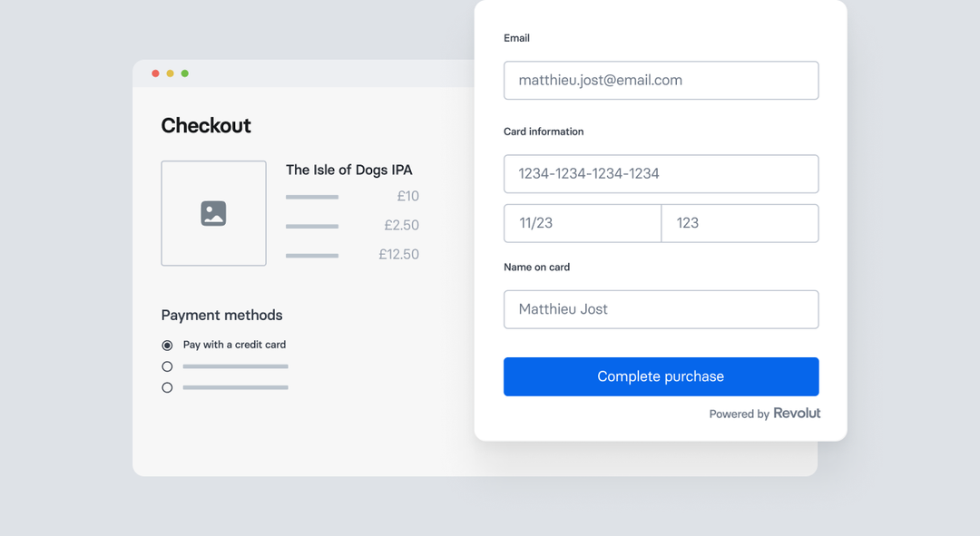Click the Revolut logo
The image size is (980, 536).
pyautogui.click(x=797, y=413)
